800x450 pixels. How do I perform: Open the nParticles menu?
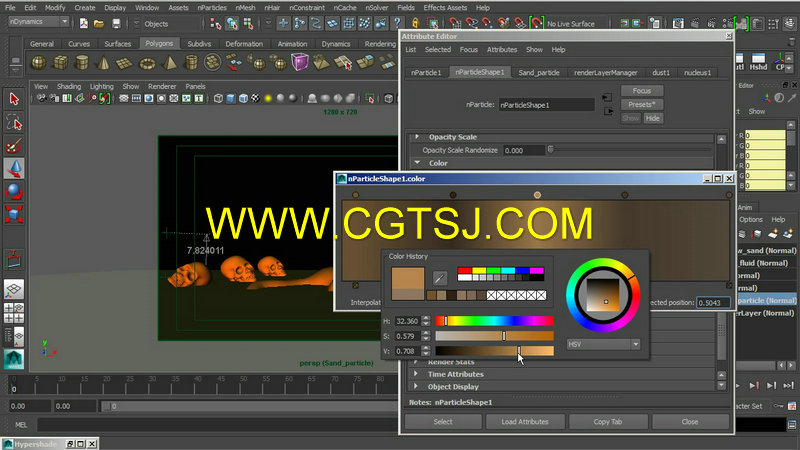pyautogui.click(x=212, y=8)
